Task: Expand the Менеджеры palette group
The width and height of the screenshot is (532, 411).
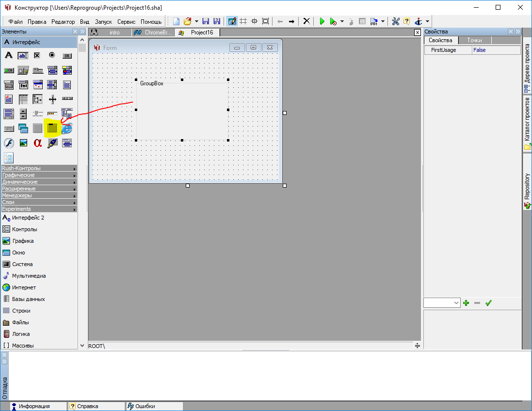Action: pos(39,195)
